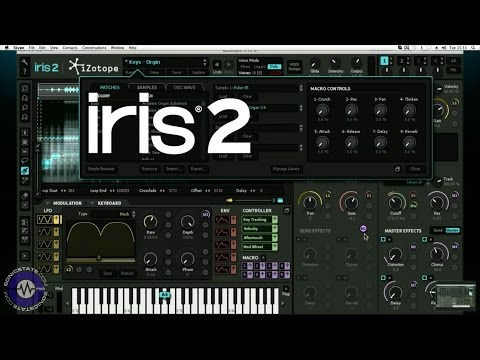
Task: Select the highlighted brush selection tool
Action: (25, 171)
